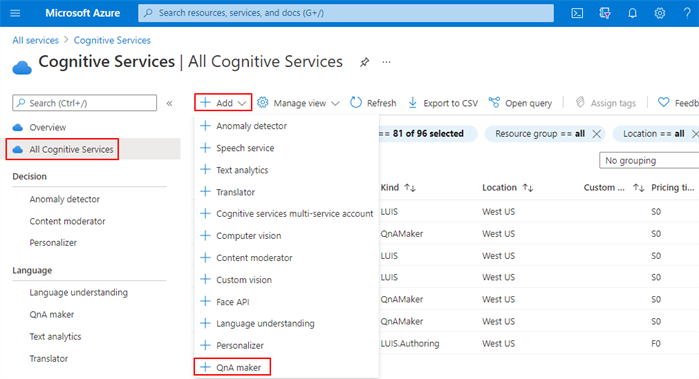The width and height of the screenshot is (699, 379).
Task: Select Speech service in the Add menu
Action: 245,148
